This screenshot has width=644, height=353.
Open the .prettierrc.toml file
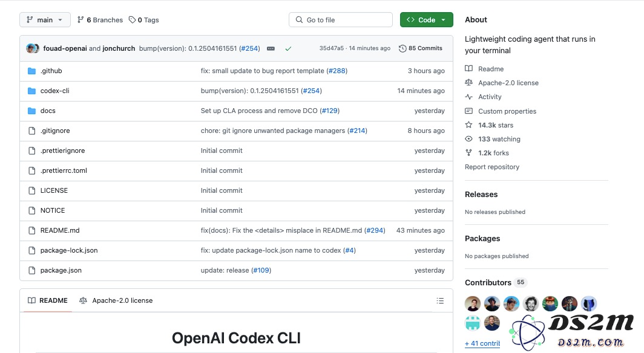pyautogui.click(x=64, y=170)
